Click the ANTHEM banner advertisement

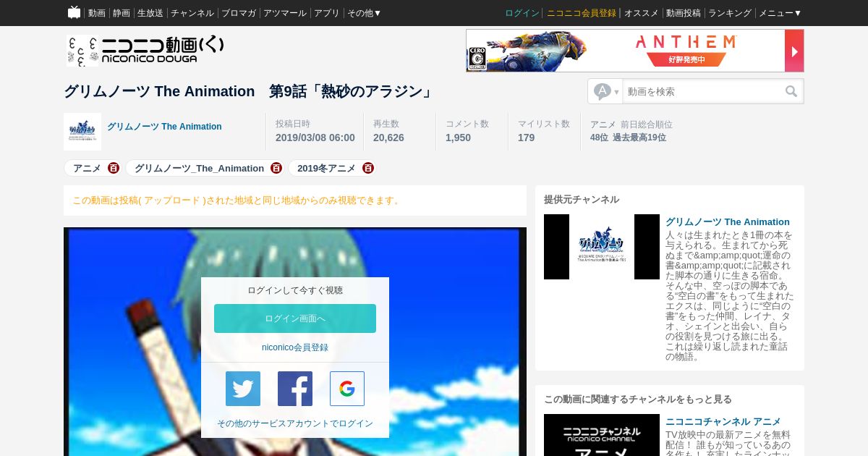click(x=634, y=51)
